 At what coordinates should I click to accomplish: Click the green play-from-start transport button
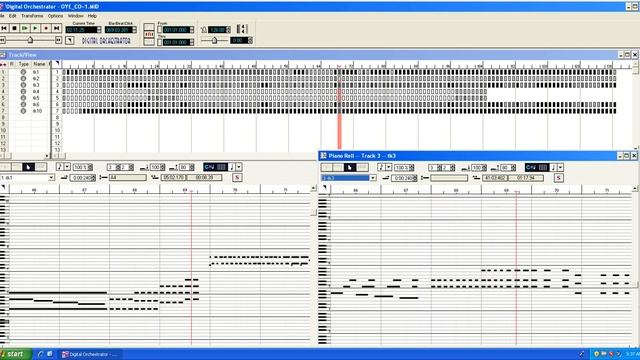pos(25,28)
